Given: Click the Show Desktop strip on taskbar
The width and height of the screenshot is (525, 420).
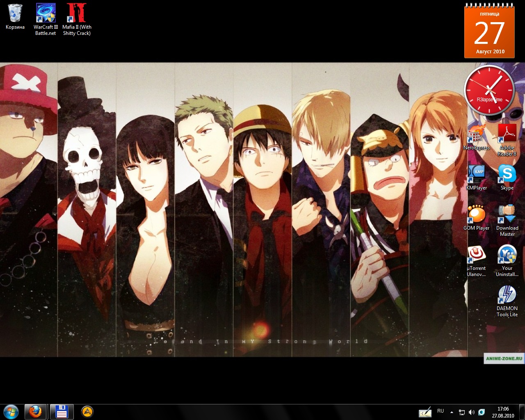Looking at the screenshot, I should (522, 412).
